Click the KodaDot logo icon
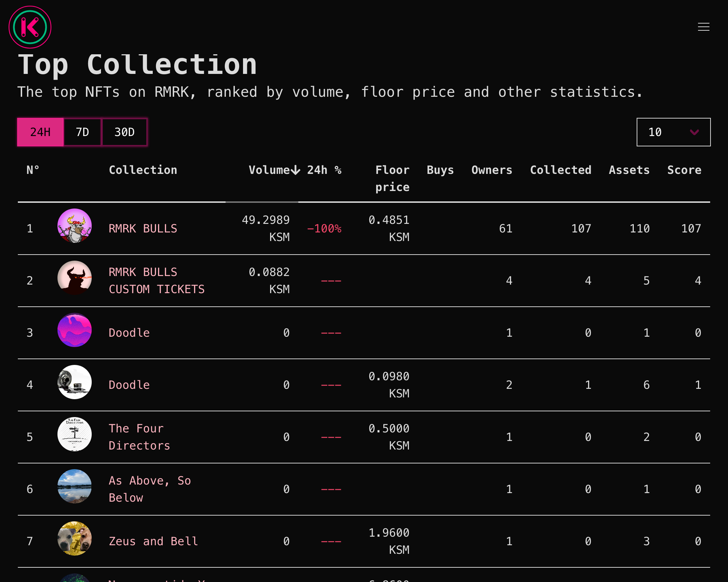This screenshot has width=728, height=582. (30, 27)
